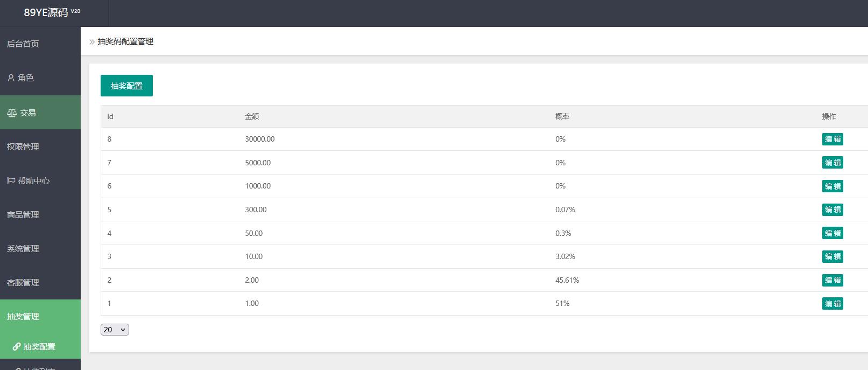Viewport: 868px width, 370px height.
Task: Select the 45.61% probability cell
Action: pyautogui.click(x=567, y=280)
